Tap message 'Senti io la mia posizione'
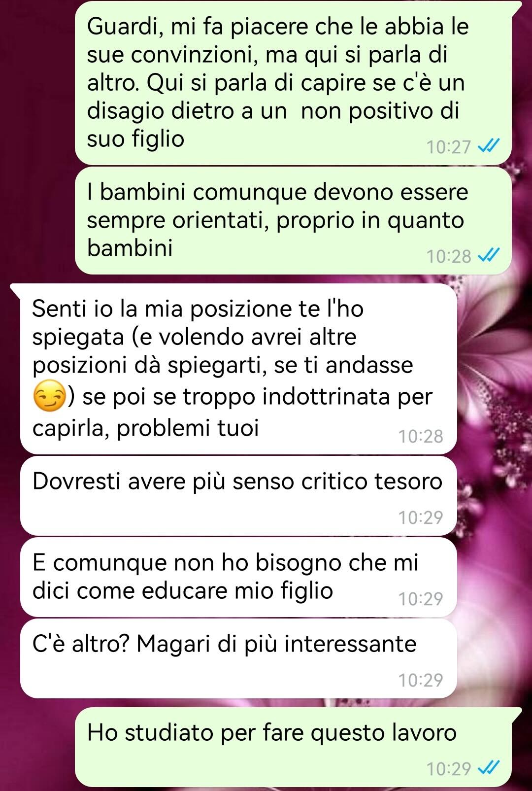The image size is (532, 791). click(238, 369)
